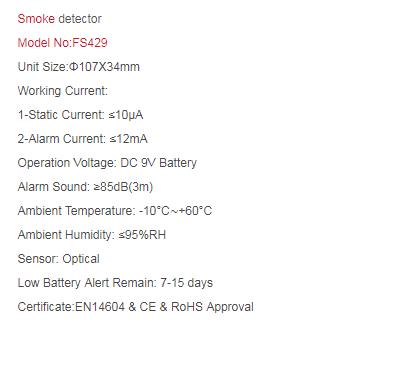Click the 'FS429' model number

pyautogui.click(x=90, y=43)
